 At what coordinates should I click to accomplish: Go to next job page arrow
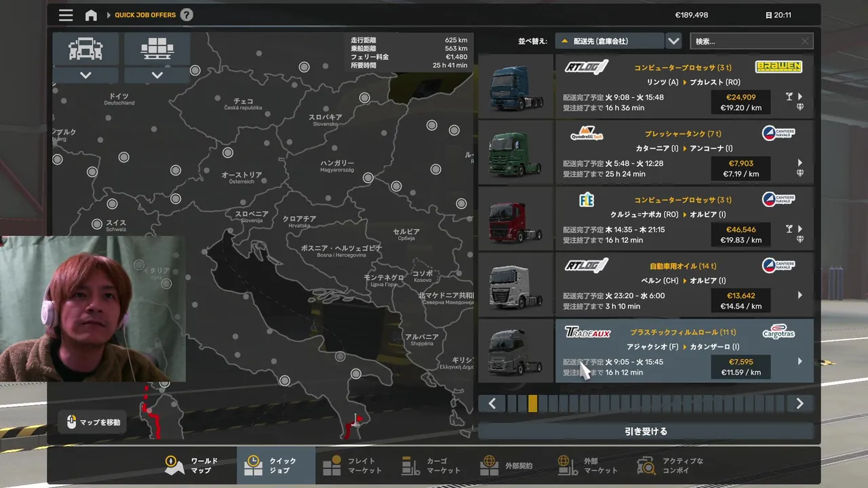point(800,404)
